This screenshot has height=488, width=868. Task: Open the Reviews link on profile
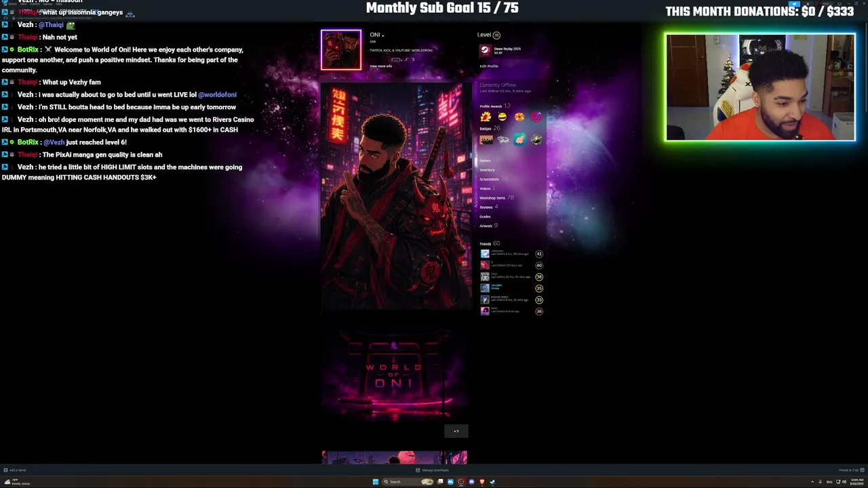[486, 207]
